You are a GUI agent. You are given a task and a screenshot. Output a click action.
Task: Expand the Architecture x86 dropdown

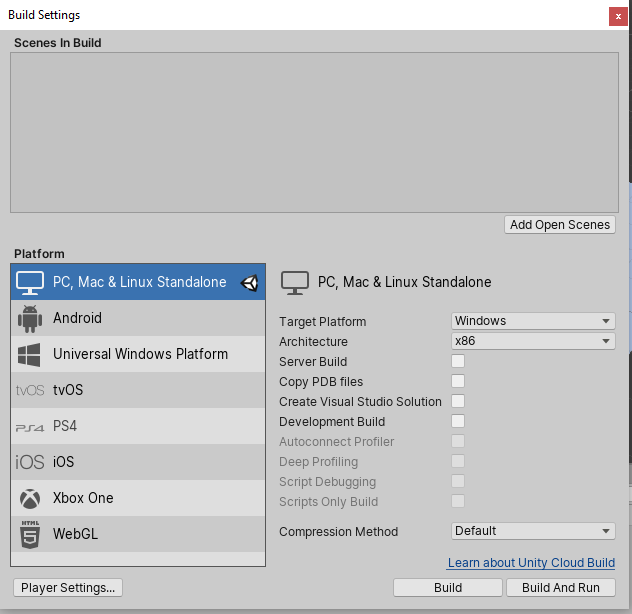click(x=532, y=341)
